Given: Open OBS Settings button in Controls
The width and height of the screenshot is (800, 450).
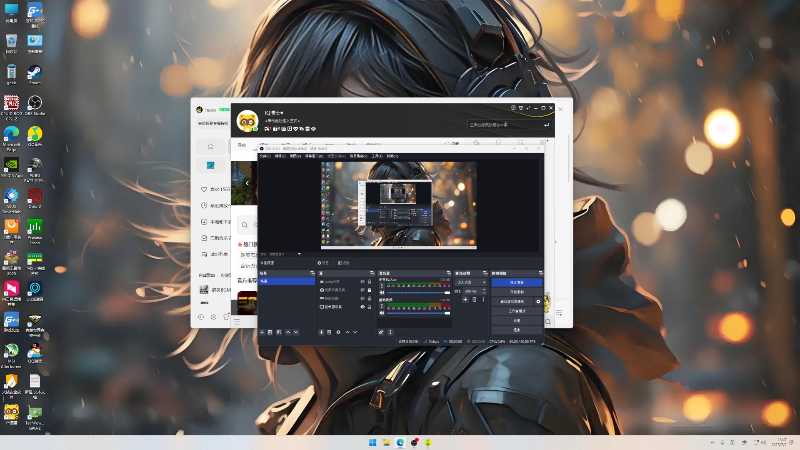Looking at the screenshot, I should coord(517,320).
